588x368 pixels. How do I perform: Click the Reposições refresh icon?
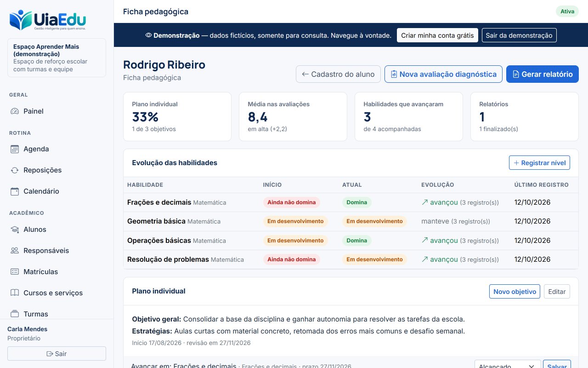(15, 170)
